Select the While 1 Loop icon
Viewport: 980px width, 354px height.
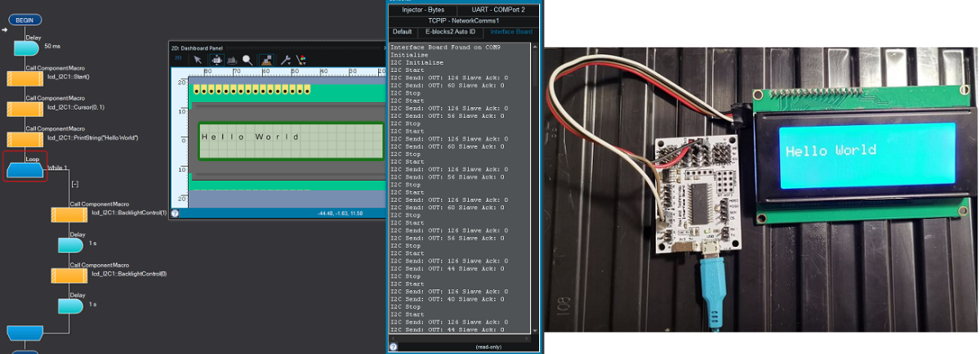[25, 170]
